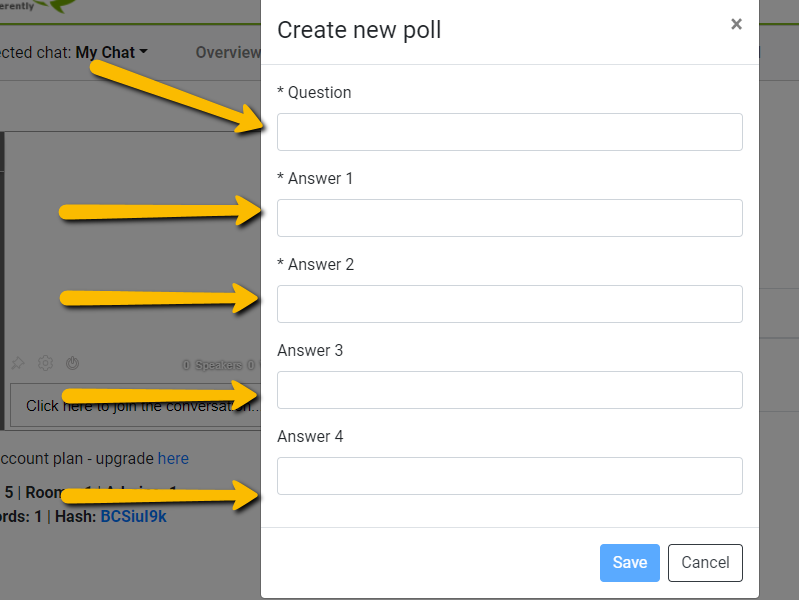The width and height of the screenshot is (799, 600).
Task: Cancel poll creation
Action: tap(705, 563)
